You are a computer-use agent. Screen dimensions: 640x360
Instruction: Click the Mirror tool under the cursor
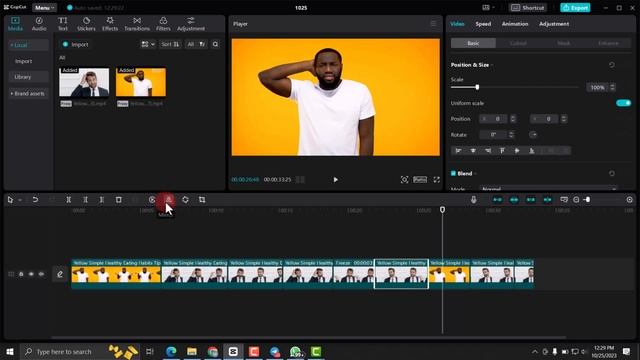[x=168, y=200]
